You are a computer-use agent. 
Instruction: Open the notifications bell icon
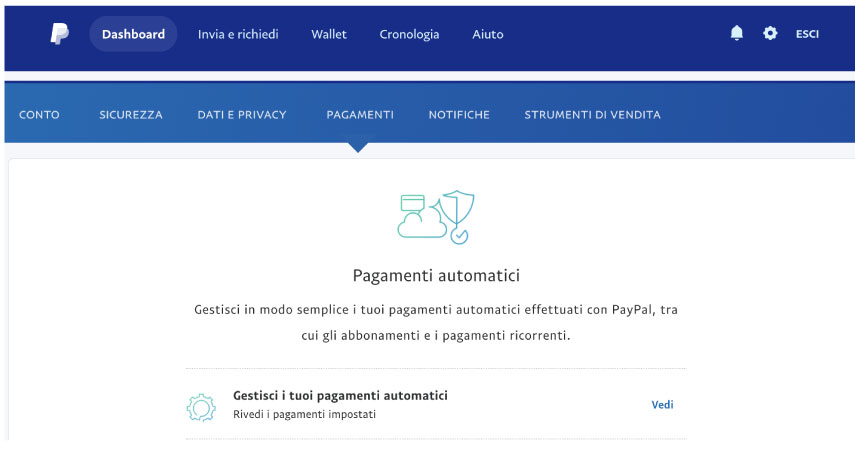tap(737, 33)
